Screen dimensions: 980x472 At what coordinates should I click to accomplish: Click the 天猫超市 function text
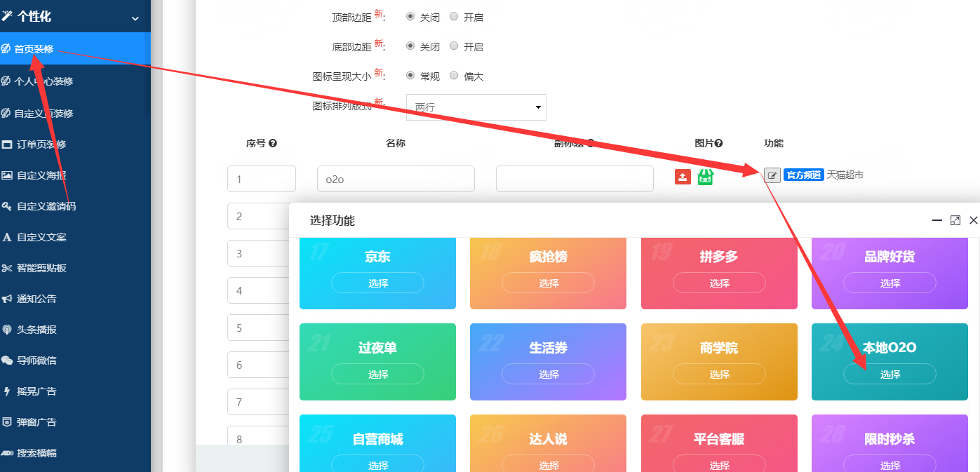(x=845, y=175)
